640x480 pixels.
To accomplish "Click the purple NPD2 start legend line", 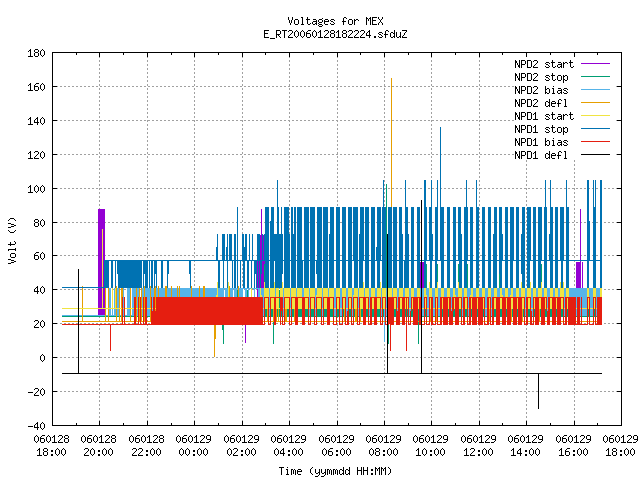I will (596, 64).
